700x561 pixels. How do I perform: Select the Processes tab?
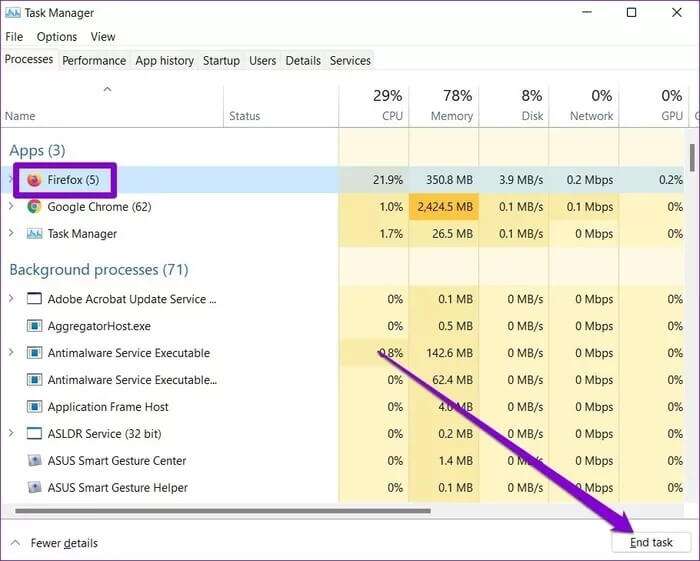(29, 59)
